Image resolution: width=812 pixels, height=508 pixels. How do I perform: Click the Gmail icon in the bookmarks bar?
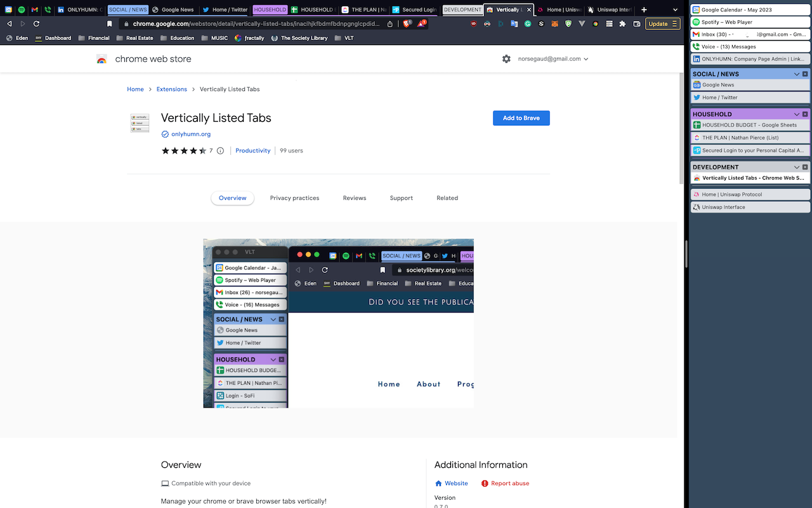34,9
